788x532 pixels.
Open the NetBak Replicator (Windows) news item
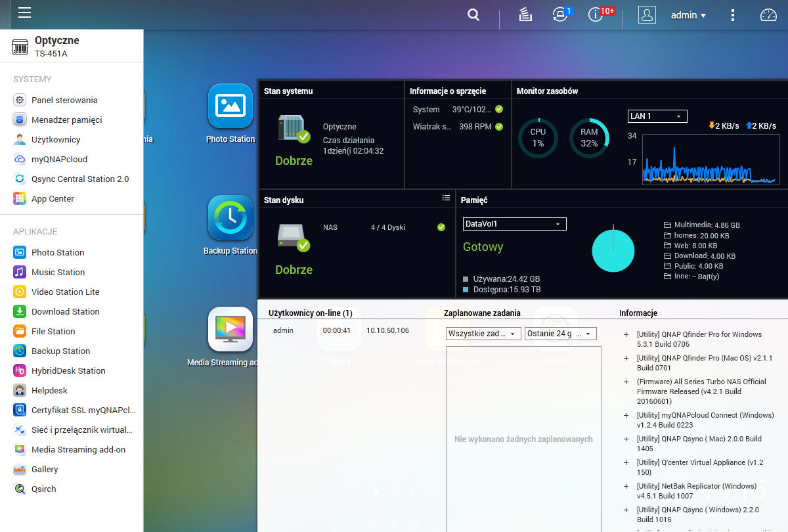coord(697,491)
